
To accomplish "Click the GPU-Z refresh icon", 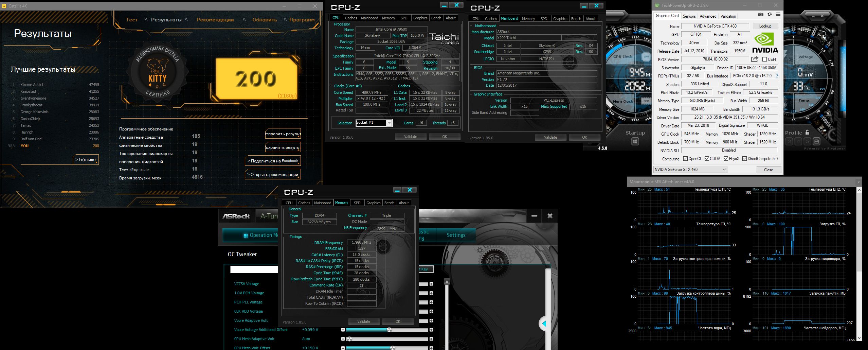I will click(770, 14).
